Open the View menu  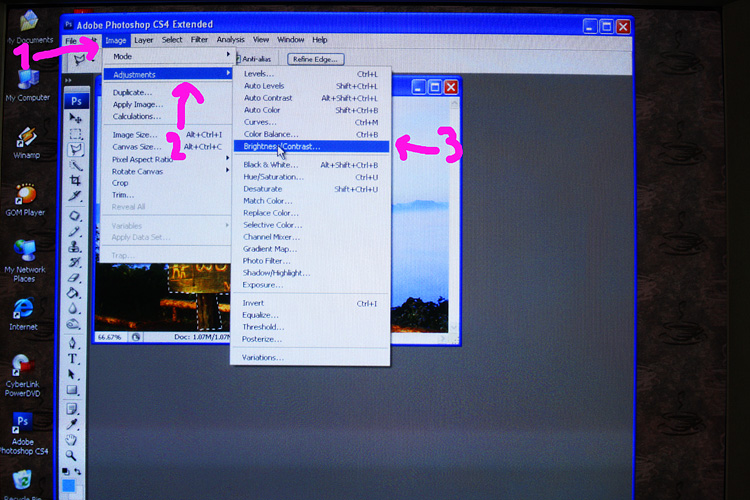[261, 40]
